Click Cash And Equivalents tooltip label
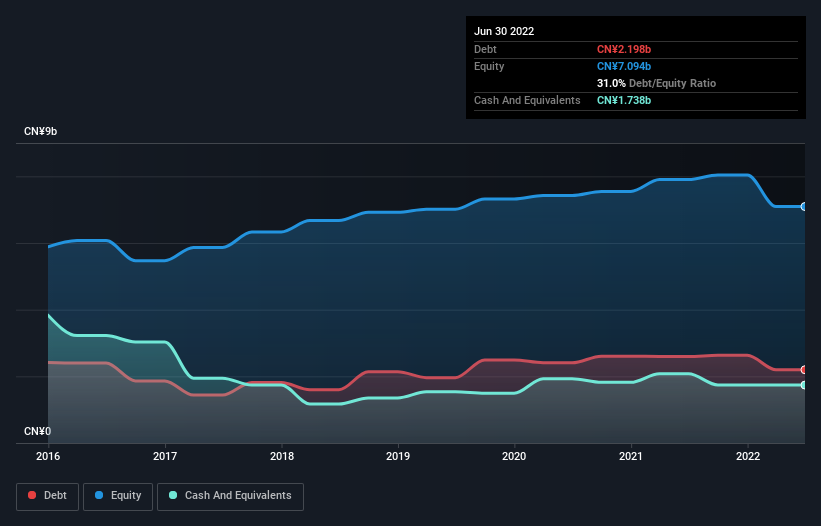This screenshot has height=526, width=821. [527, 100]
